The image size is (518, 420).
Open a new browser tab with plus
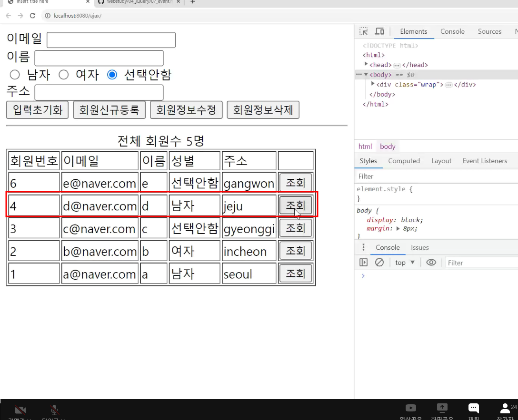click(x=193, y=2)
